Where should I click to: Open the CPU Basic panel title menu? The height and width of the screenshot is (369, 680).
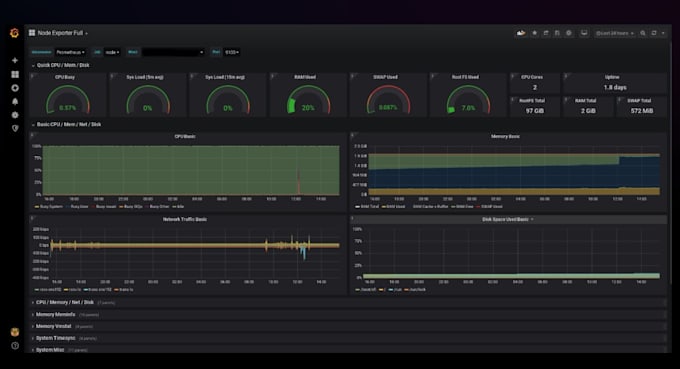point(185,137)
